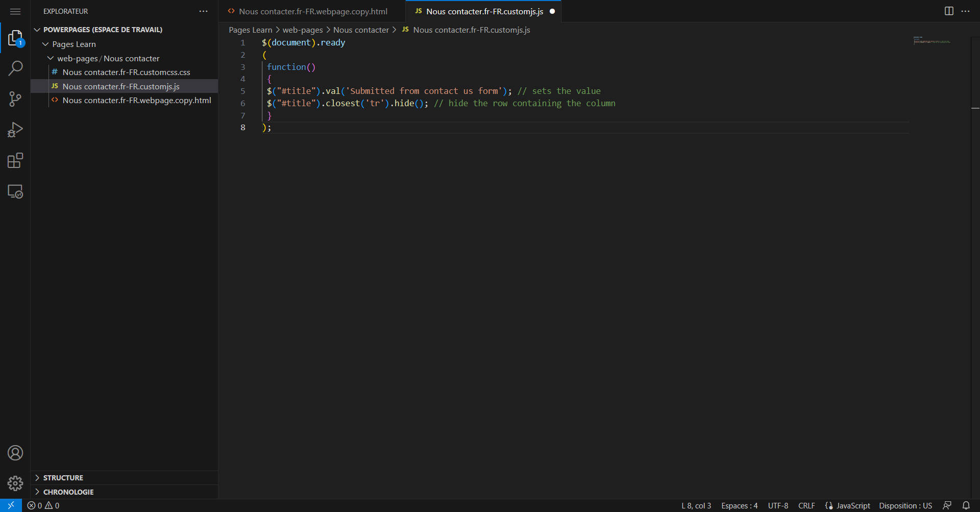This screenshot has height=512, width=980.
Task: Select the Nous contacter.fr-FR.customjs.js tab
Action: (x=484, y=11)
